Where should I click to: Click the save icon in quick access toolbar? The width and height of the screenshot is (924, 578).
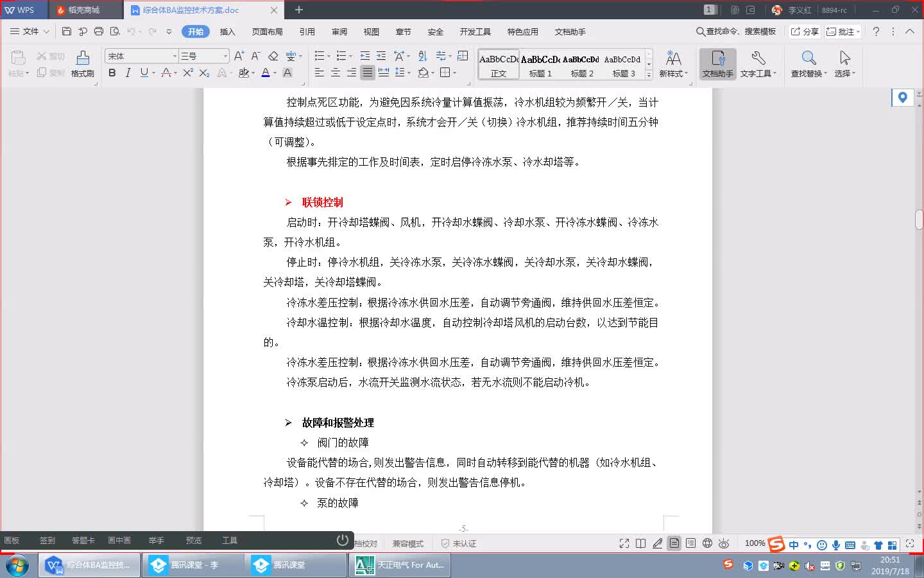pos(67,31)
